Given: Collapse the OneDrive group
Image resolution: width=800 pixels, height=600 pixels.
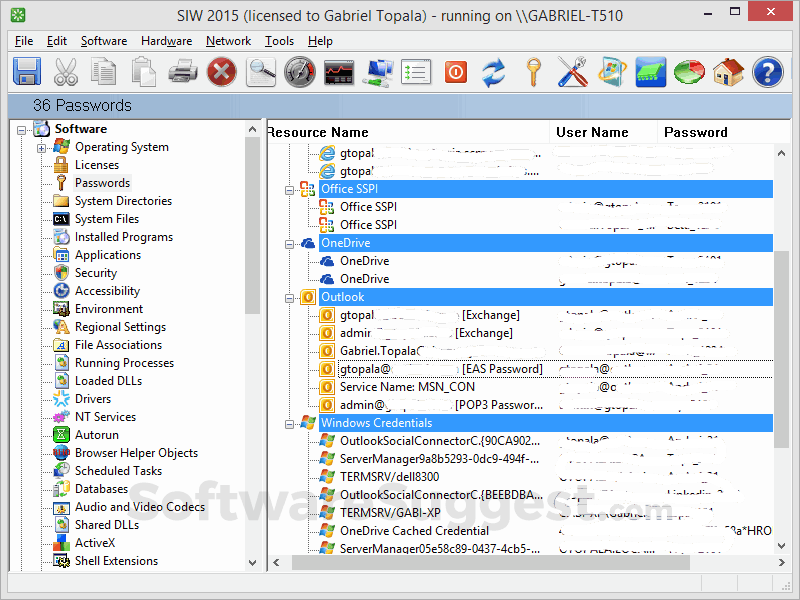Looking at the screenshot, I should (289, 244).
